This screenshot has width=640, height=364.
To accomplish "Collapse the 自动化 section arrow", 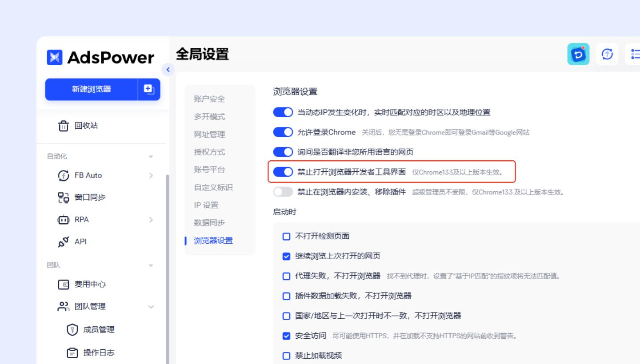I will coord(151,157).
